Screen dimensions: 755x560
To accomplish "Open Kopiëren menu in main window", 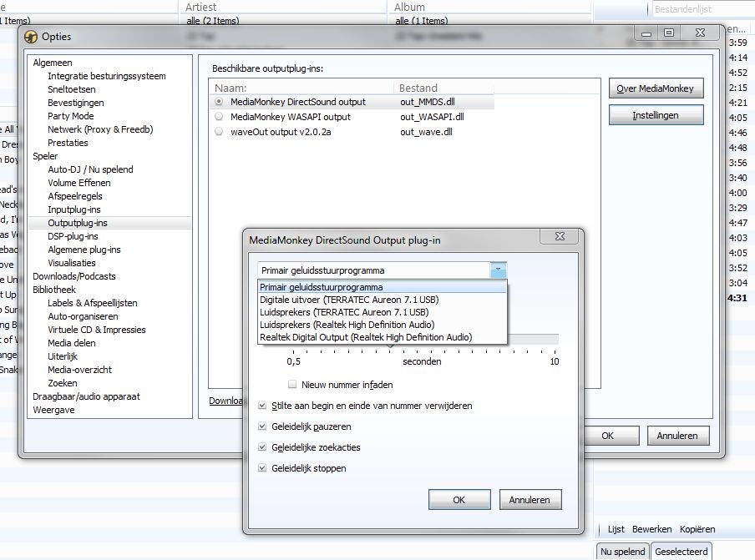I will (697, 529).
